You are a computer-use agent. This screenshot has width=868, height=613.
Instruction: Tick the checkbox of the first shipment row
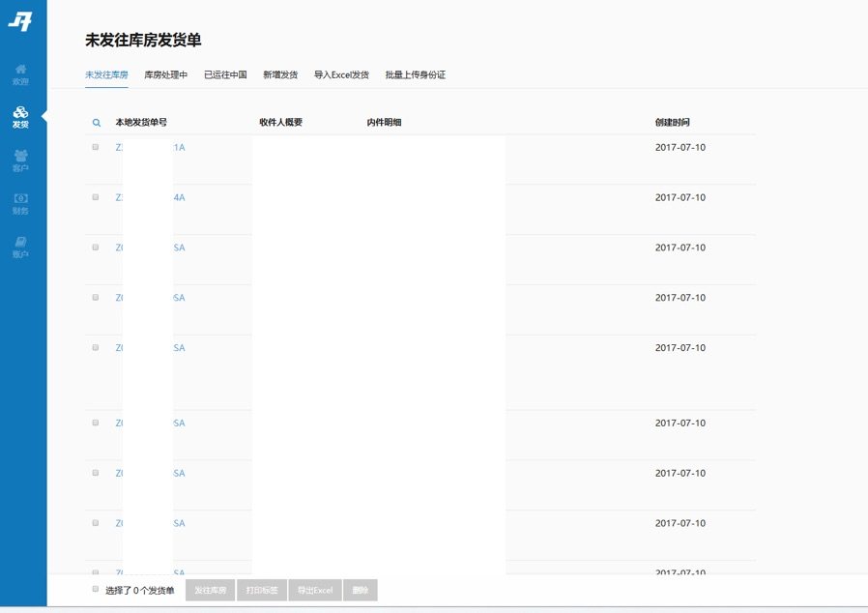point(95,147)
